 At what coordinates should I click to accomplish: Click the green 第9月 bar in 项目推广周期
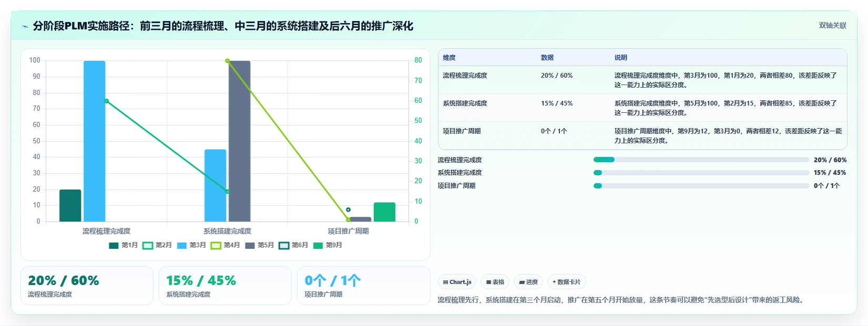point(384,212)
